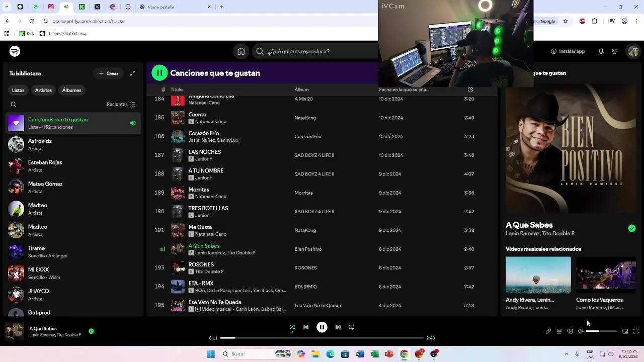The image size is (644, 362).
Task: Reload page in Chrome toolbar
Action: pos(32,21)
